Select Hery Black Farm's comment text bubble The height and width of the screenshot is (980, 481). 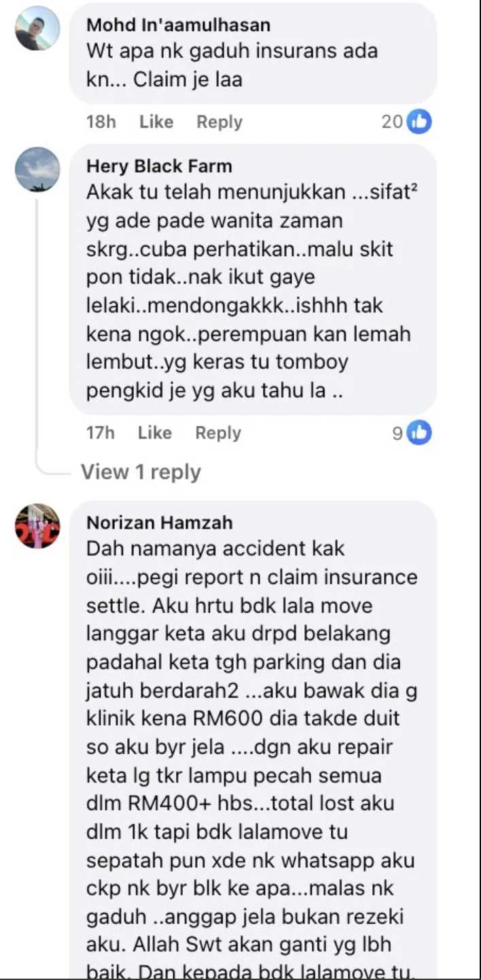coord(253,279)
